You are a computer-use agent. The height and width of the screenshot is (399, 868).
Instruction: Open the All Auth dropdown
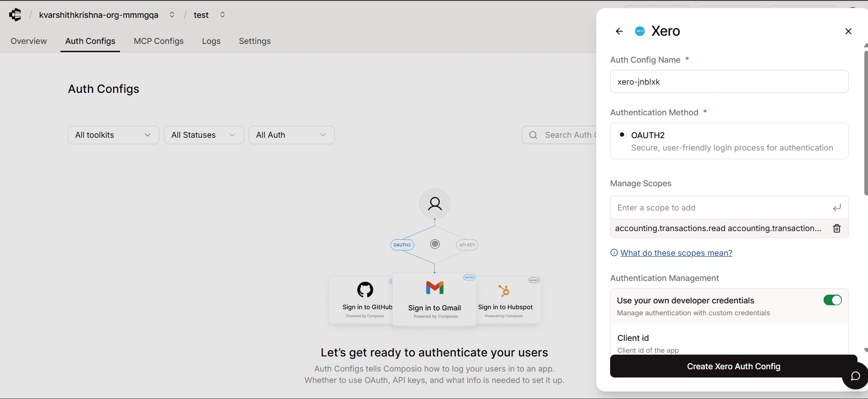pos(292,135)
